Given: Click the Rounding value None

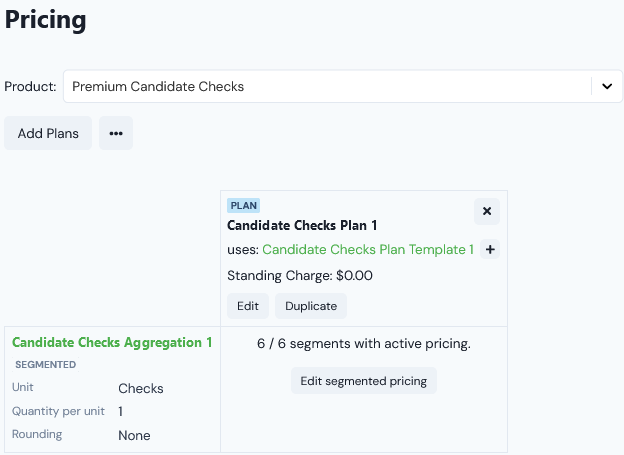Looking at the screenshot, I should [134, 435].
